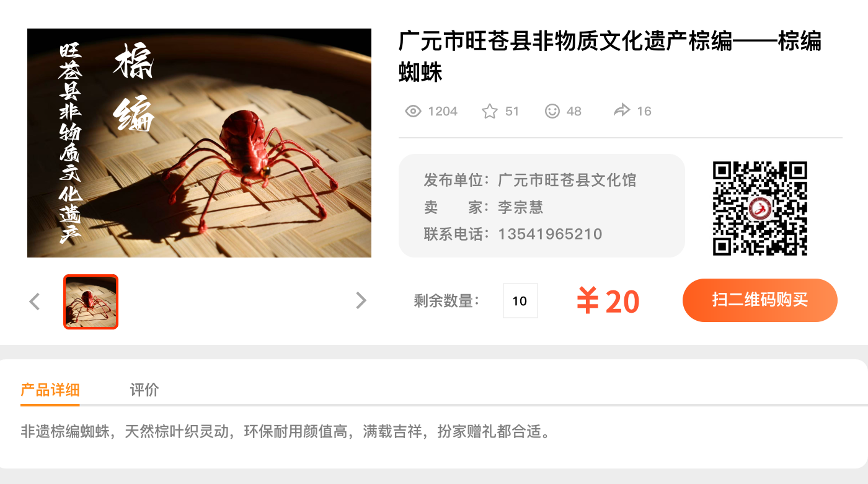Click the red logo inside the QR code
This screenshot has width=868, height=484.
tap(760, 208)
